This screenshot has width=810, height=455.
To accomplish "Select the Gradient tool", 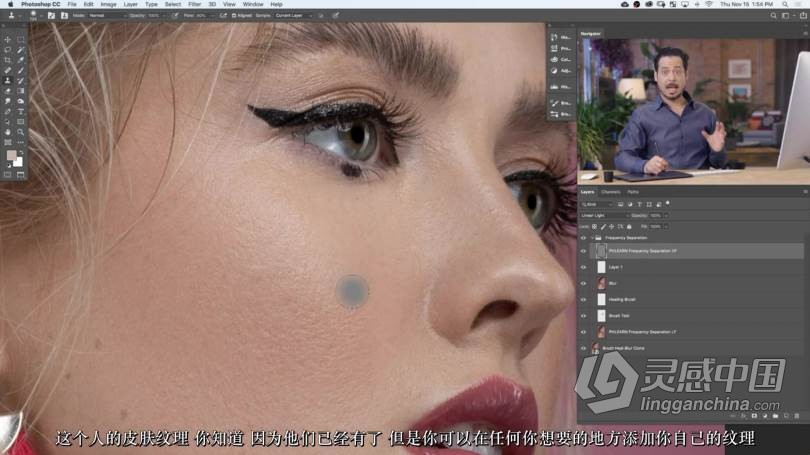I will 21,91.
